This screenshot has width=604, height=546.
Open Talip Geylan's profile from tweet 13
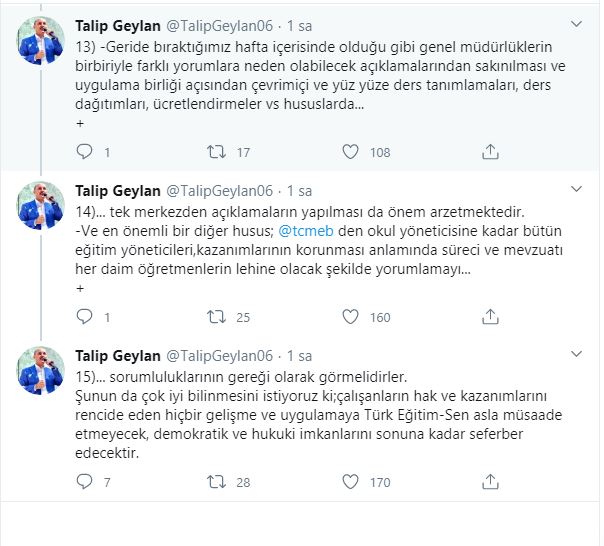(116, 25)
